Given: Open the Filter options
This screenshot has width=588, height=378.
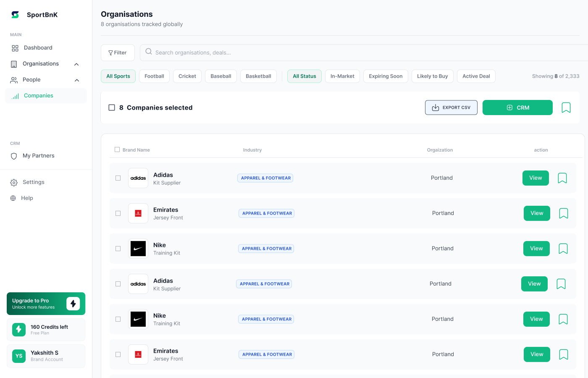Looking at the screenshot, I should pos(118,52).
